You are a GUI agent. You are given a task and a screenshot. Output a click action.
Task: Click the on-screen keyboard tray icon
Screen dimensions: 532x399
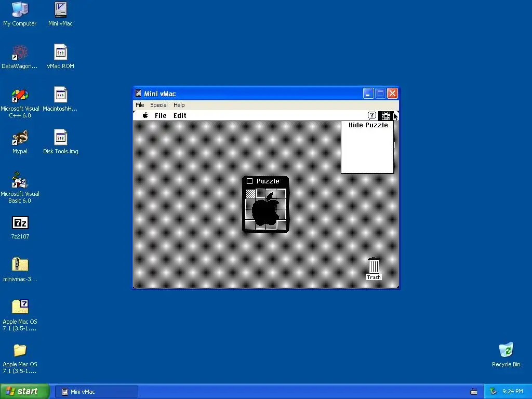474,392
